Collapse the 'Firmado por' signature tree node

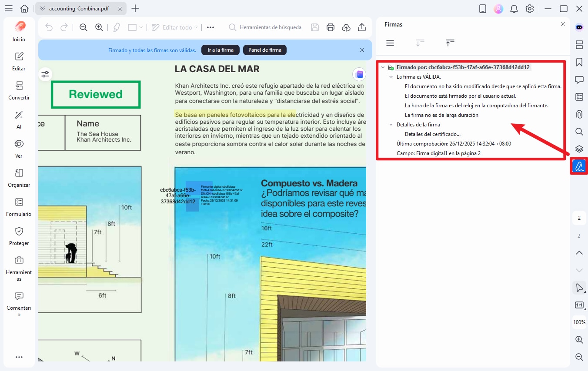[x=383, y=67]
